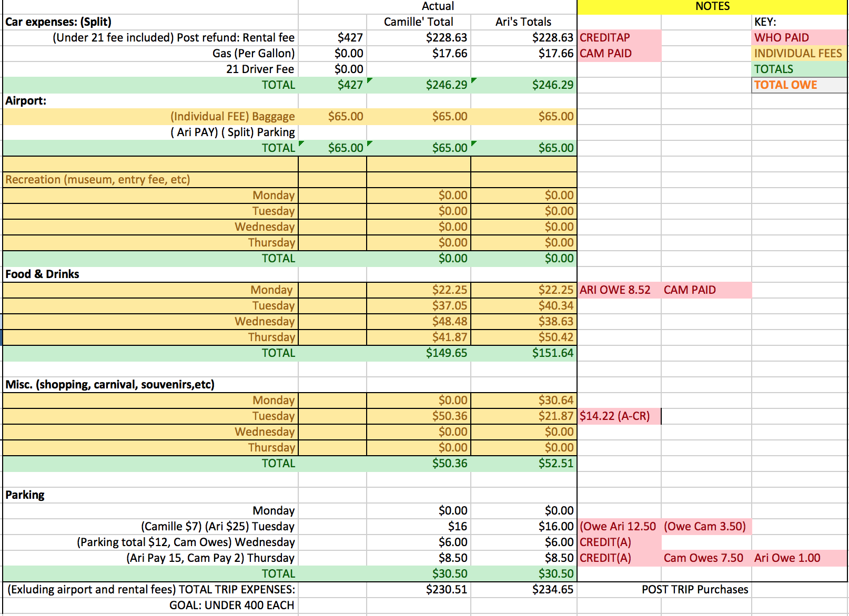Screen dimensions: 849x616
Task: Click Ari's Thursday food cell $50.42
Action: coord(524,337)
